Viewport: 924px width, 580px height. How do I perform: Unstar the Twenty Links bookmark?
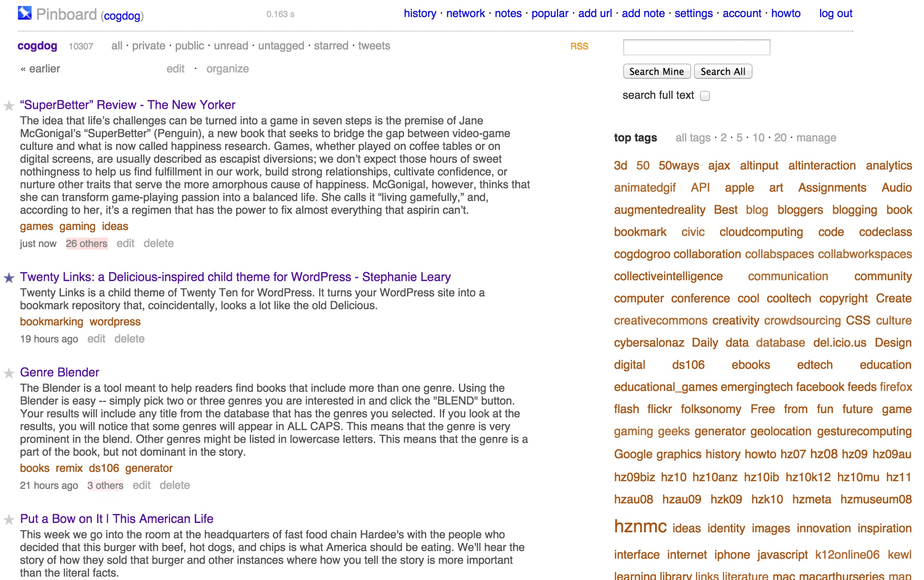tap(9, 278)
